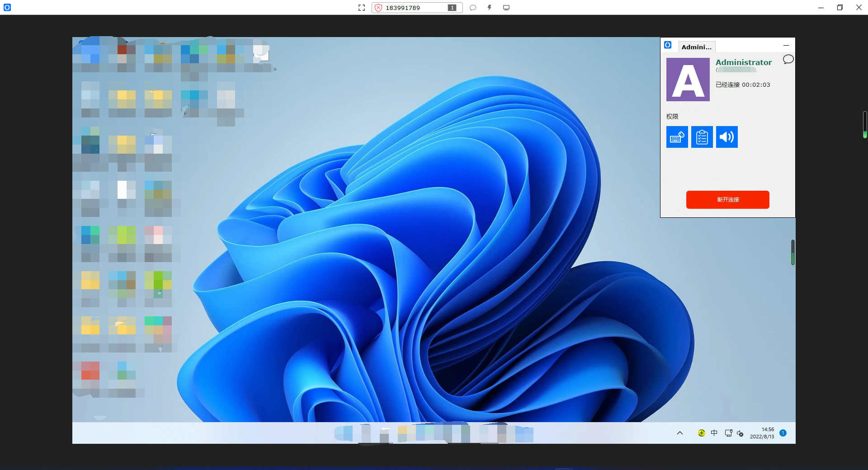Toggle sound transmission permission

pyautogui.click(x=726, y=137)
